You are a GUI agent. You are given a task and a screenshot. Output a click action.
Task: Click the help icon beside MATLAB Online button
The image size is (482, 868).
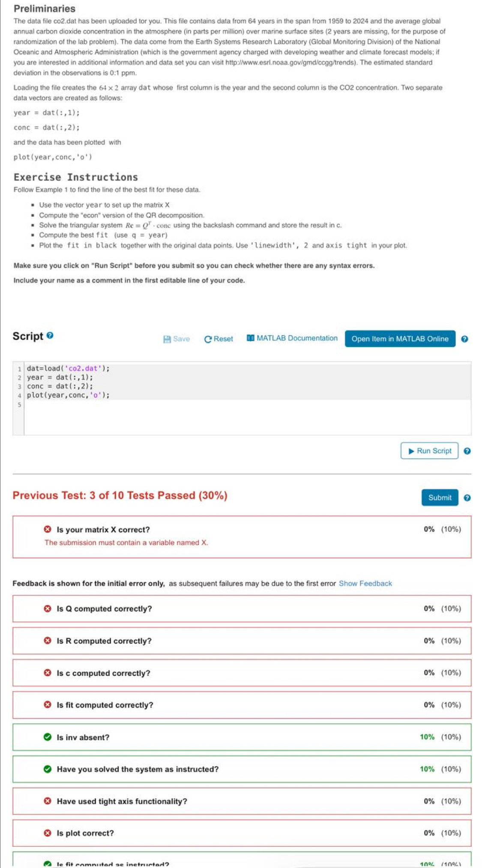[x=464, y=339]
